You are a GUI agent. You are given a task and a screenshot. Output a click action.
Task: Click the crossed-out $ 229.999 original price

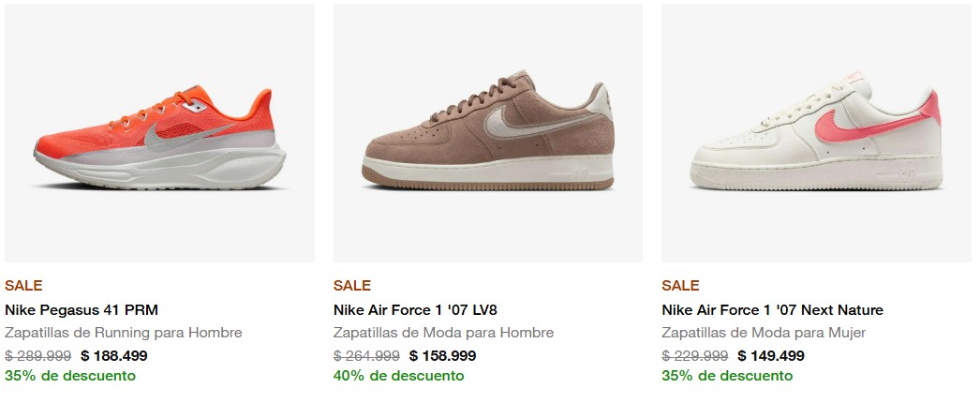[x=694, y=356]
